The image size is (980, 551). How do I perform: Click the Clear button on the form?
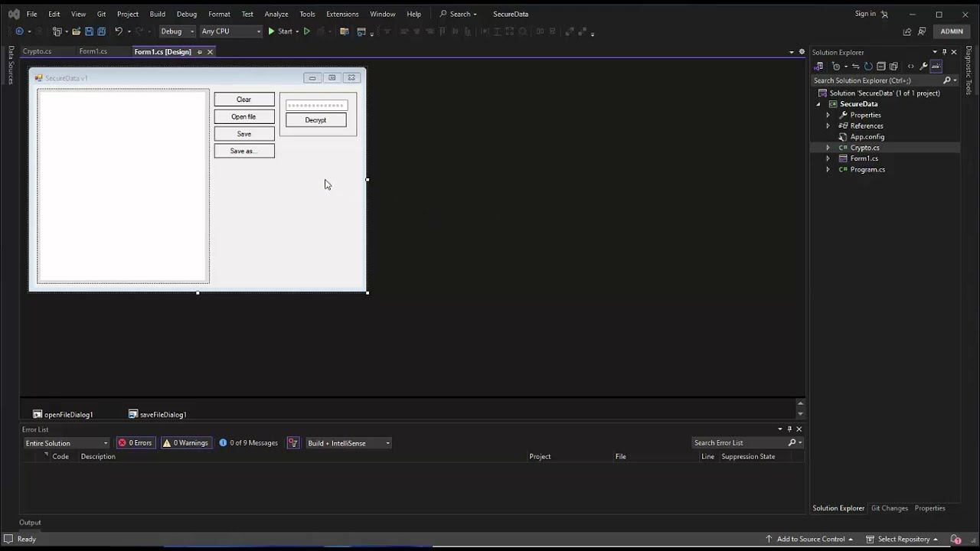tap(244, 99)
